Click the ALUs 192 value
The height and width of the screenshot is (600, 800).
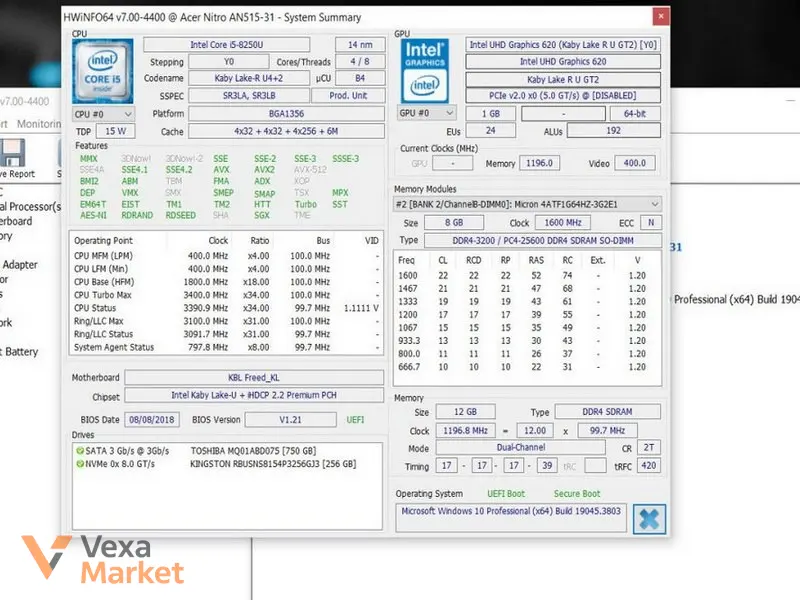tap(614, 131)
